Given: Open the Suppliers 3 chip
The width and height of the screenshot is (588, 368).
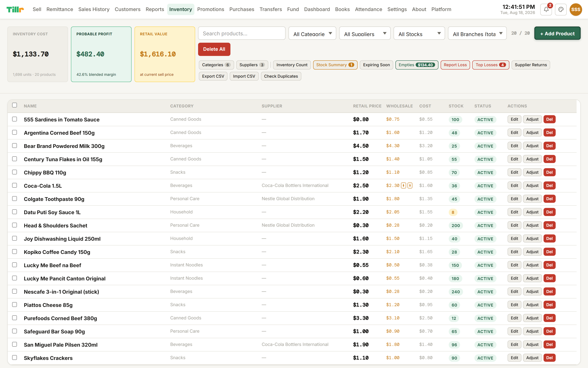Looking at the screenshot, I should pyautogui.click(x=252, y=65).
